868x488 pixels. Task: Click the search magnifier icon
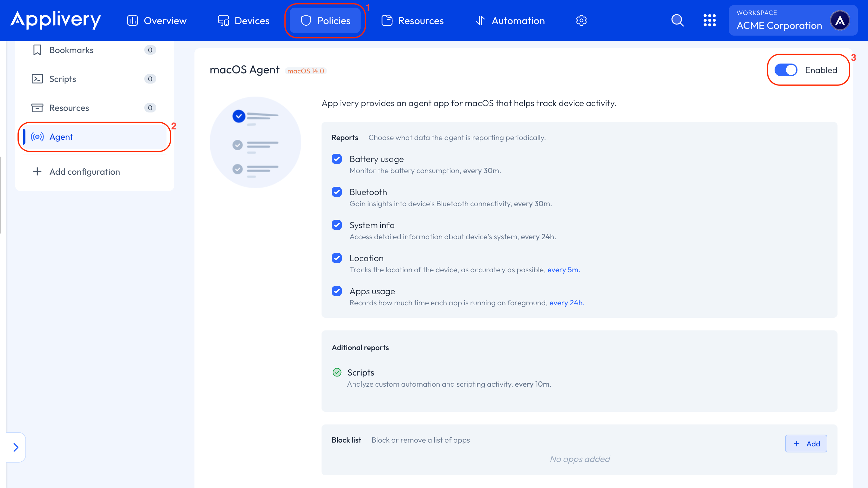(x=677, y=21)
